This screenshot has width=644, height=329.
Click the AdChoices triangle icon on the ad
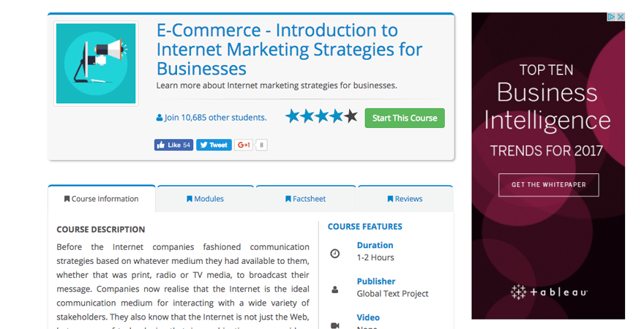(612, 17)
